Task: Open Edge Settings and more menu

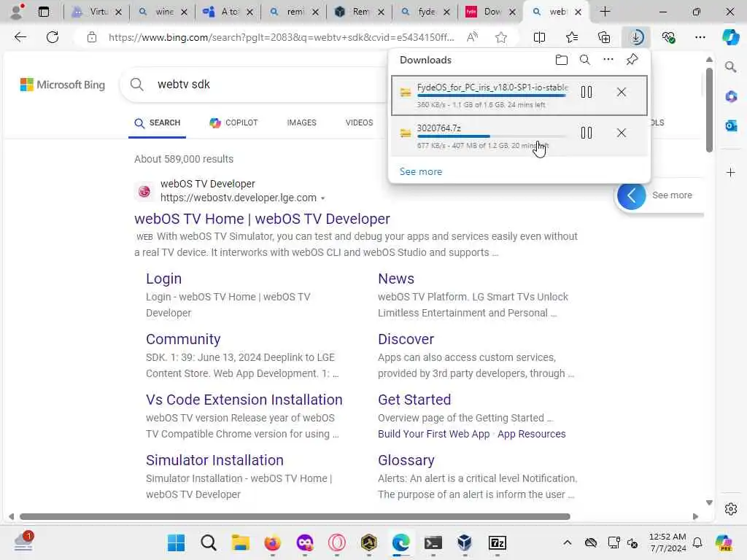Action: pos(700,37)
